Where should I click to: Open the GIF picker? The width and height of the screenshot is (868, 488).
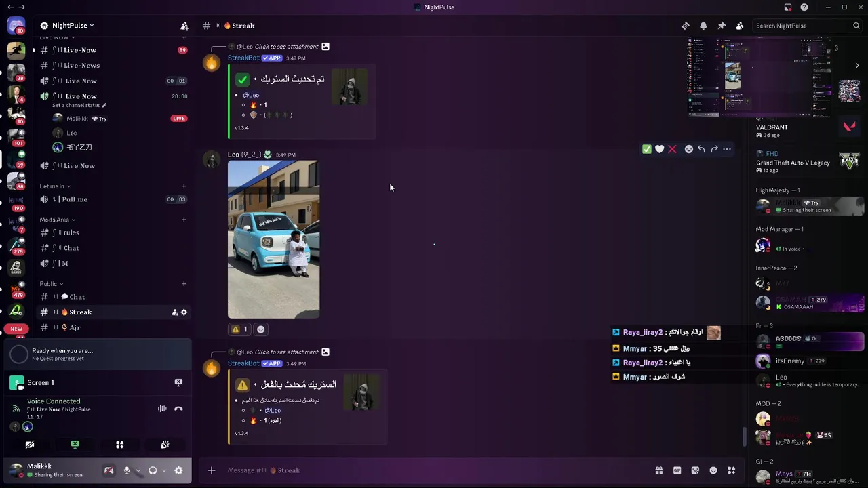(677, 470)
